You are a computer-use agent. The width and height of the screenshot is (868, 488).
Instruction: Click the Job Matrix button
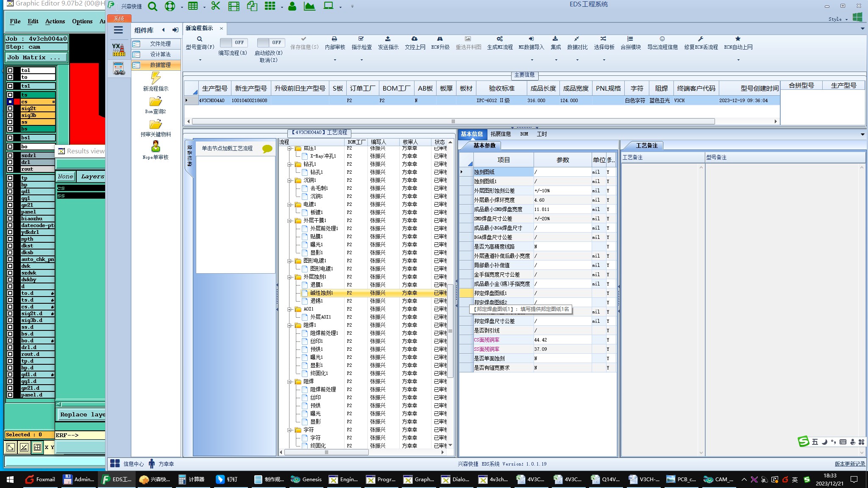click(36, 58)
